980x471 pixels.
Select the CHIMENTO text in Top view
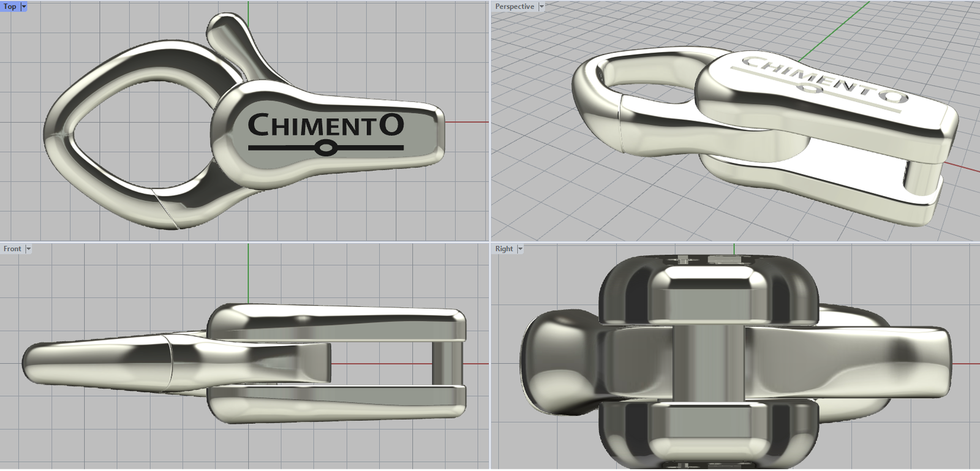click(x=325, y=126)
